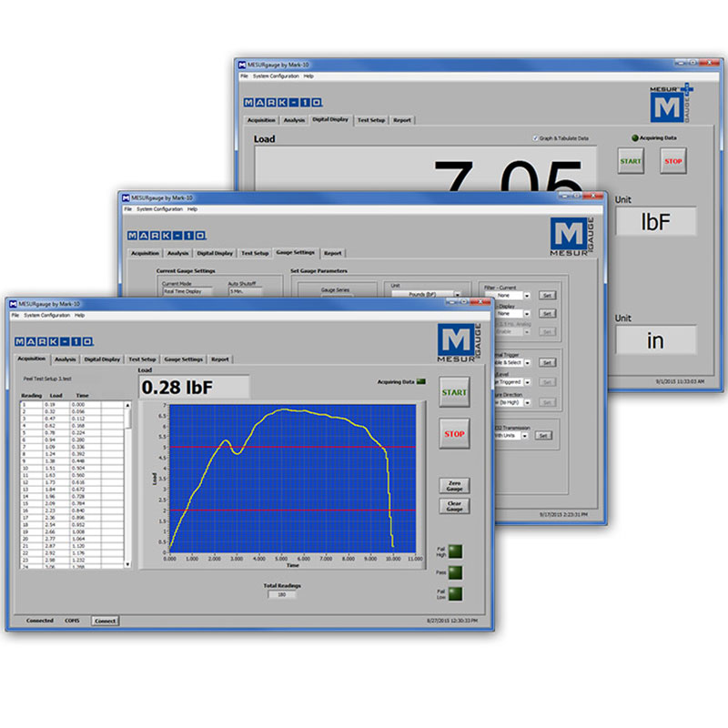
Task: Click the readings table vertical scrollbar thumb
Action: 127,419
